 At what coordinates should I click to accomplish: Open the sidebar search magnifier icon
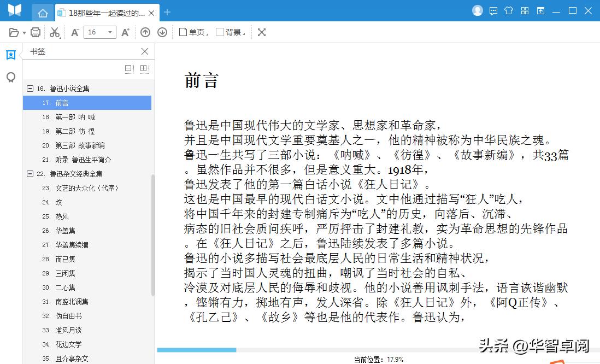(x=10, y=78)
